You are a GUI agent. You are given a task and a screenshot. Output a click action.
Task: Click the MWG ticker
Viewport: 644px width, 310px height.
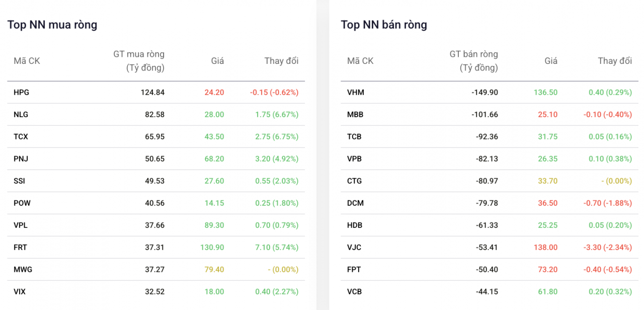pos(23,270)
